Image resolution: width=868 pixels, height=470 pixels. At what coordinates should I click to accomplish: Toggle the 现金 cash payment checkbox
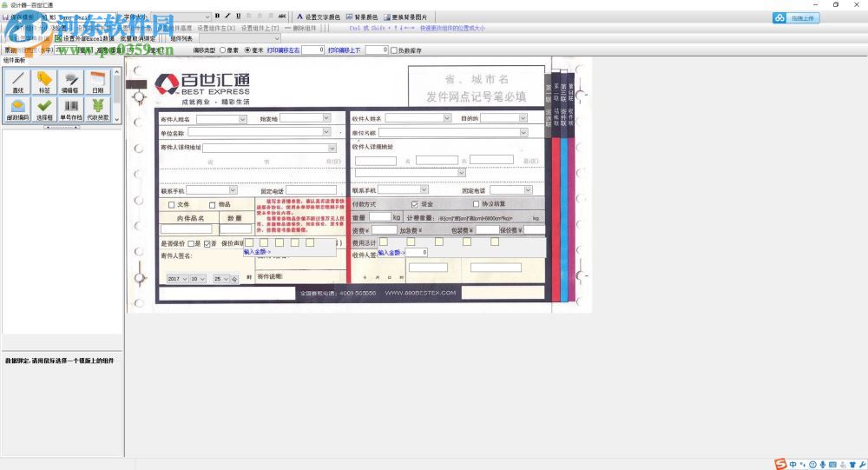pyautogui.click(x=415, y=204)
